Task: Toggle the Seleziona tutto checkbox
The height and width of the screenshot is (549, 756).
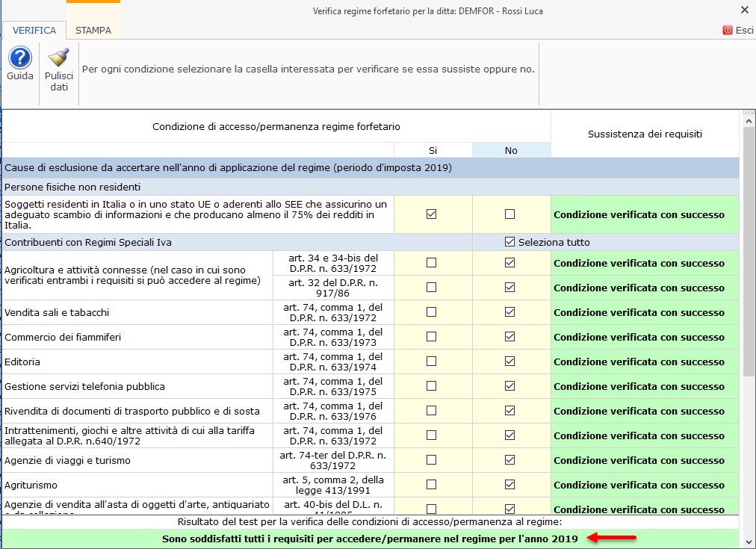Action: coord(509,241)
